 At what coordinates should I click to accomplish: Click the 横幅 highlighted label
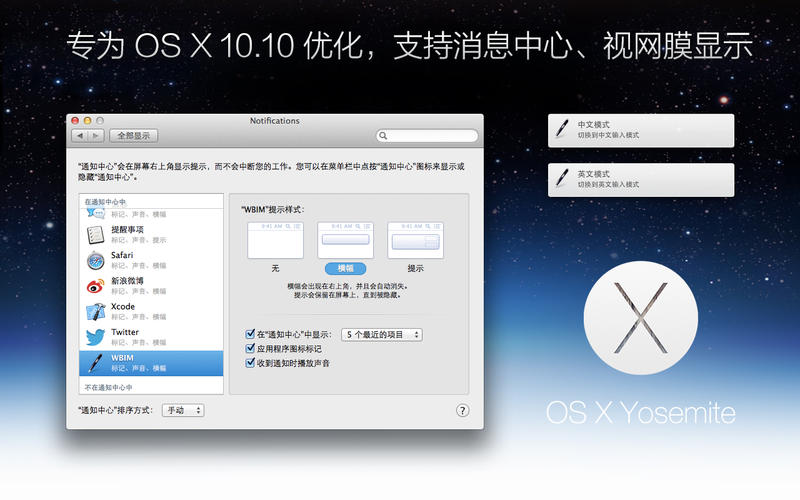pyautogui.click(x=345, y=268)
